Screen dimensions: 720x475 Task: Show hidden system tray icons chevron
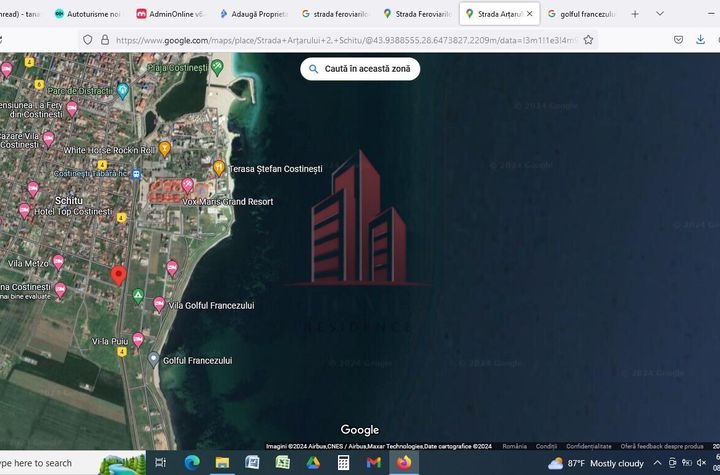point(657,463)
